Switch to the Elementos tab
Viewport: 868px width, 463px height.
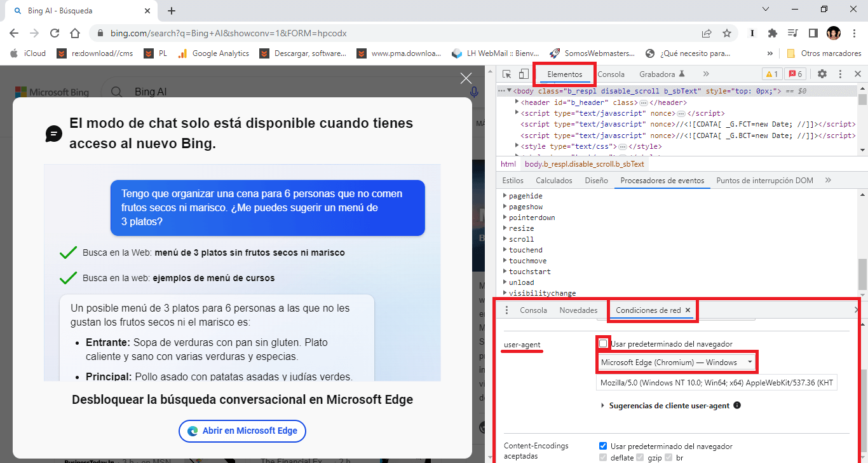[564, 74]
